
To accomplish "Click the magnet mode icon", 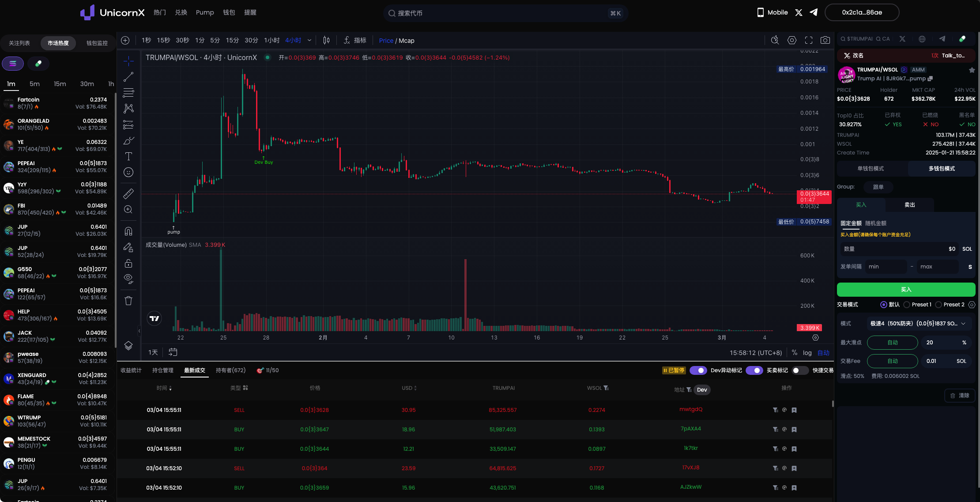I will [x=128, y=231].
